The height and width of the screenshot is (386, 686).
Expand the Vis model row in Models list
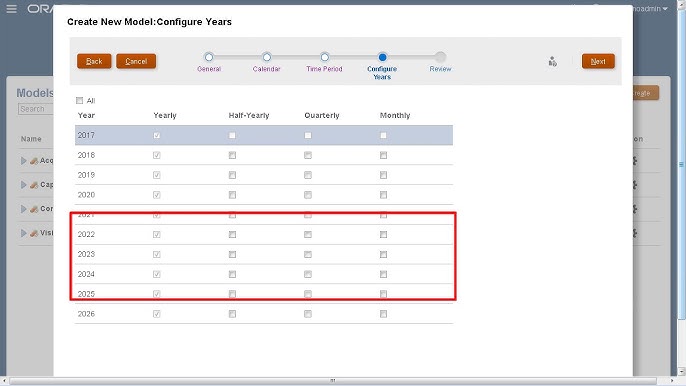pos(24,233)
